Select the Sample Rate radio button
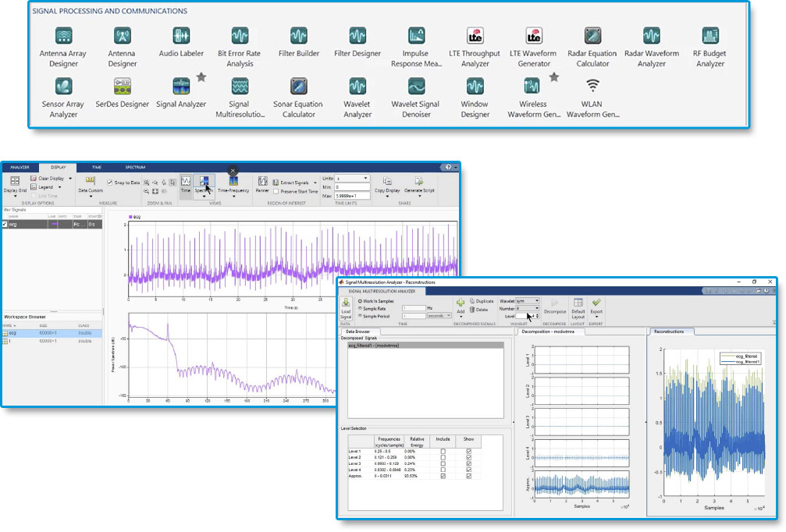 click(361, 307)
